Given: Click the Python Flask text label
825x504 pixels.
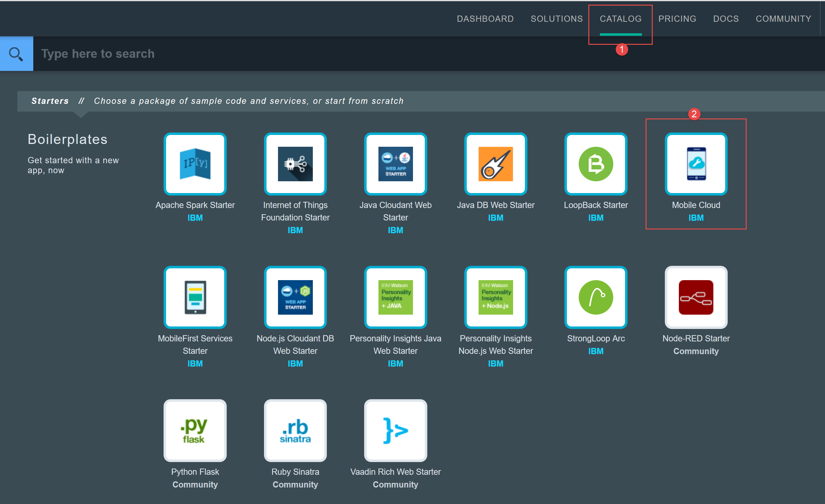Looking at the screenshot, I should pos(195,472).
